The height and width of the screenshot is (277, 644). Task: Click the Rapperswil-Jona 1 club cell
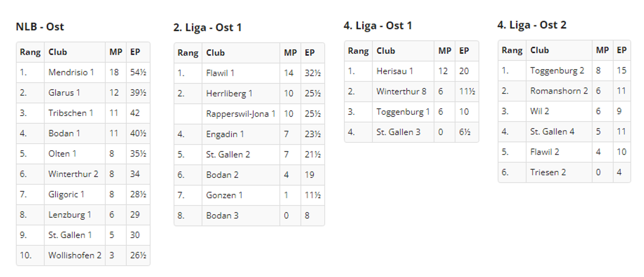click(241, 114)
